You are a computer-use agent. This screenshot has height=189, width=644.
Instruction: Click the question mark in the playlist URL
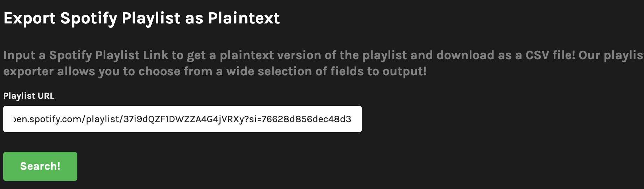coord(246,119)
